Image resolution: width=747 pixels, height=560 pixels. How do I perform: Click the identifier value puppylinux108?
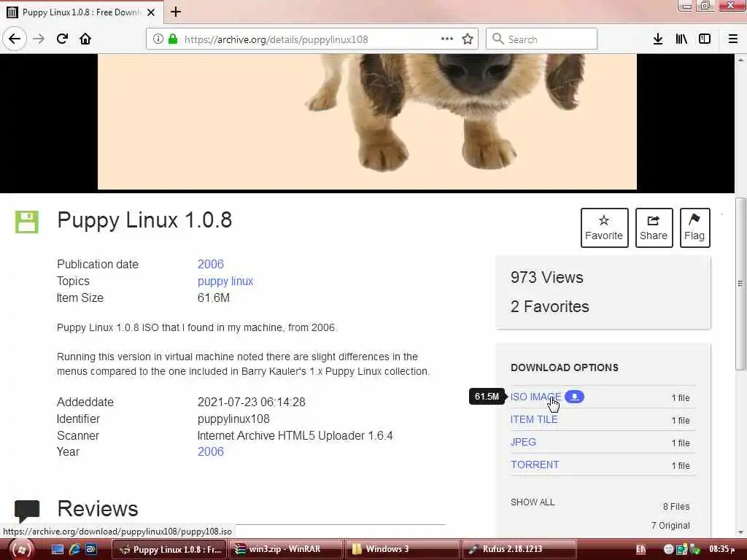[x=233, y=419]
